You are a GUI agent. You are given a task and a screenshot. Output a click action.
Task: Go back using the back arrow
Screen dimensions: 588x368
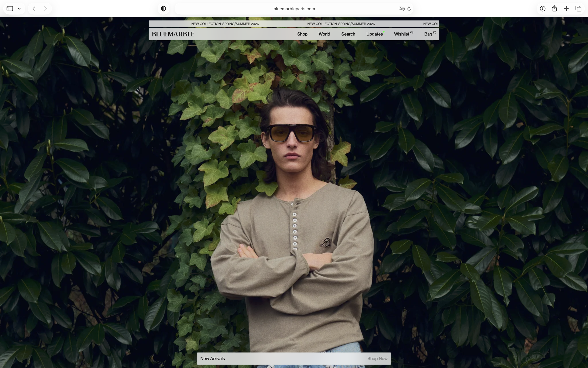[x=34, y=9]
